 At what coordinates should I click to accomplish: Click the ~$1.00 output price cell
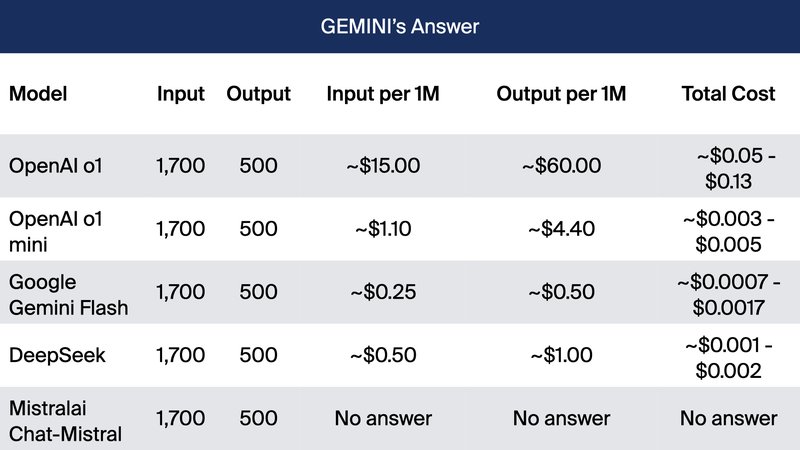[561, 356]
